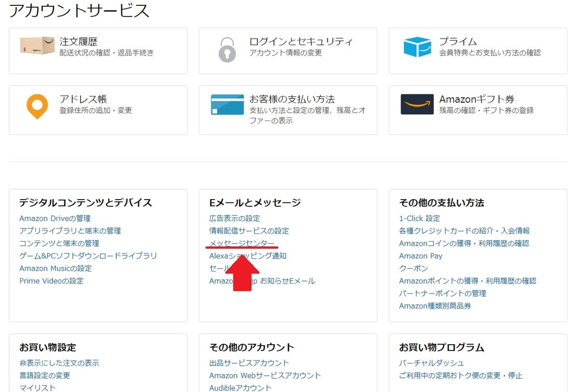Open 言語設定の変更 link
This screenshot has height=392, width=579.
(x=45, y=376)
